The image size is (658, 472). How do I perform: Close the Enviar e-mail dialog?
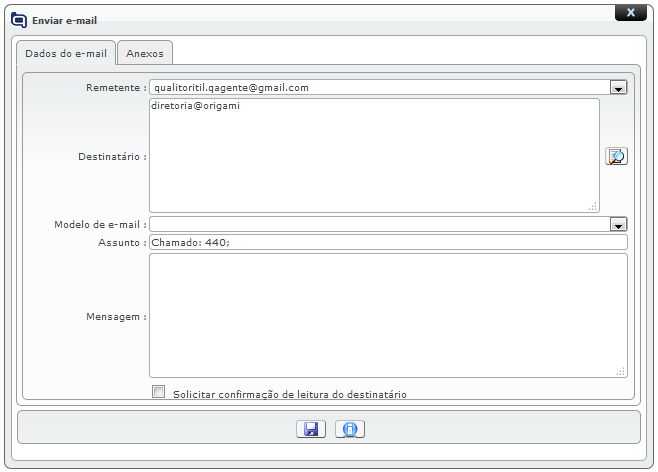tap(629, 13)
